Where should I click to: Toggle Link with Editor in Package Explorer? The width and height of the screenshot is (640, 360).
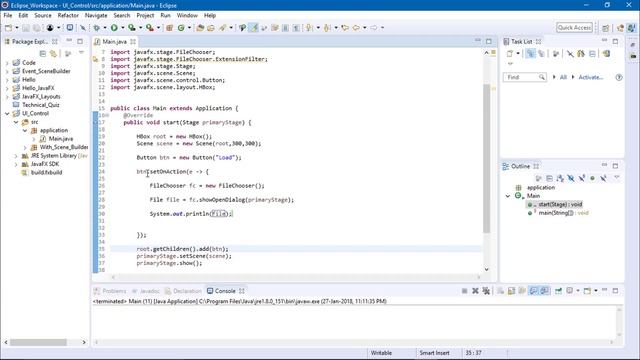[53, 53]
